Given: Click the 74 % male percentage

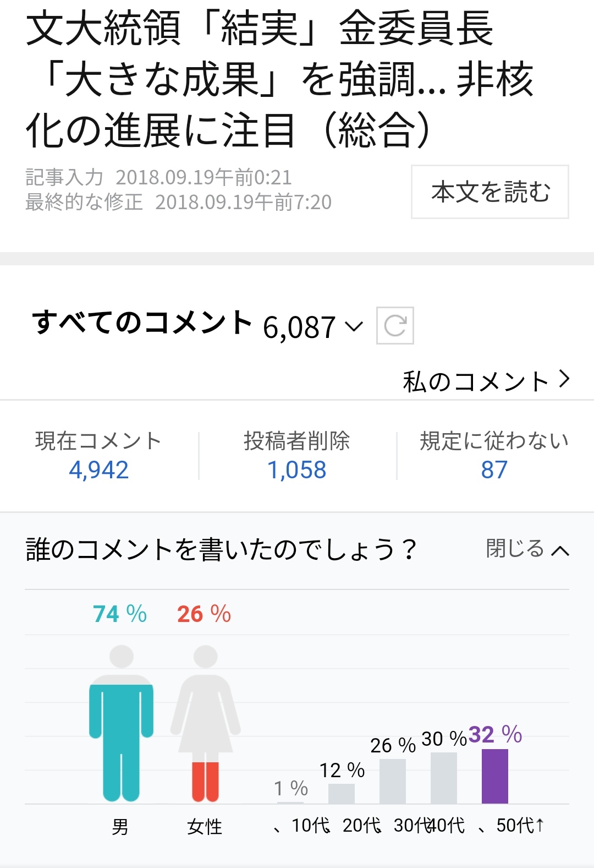Looking at the screenshot, I should pyautogui.click(x=120, y=614).
